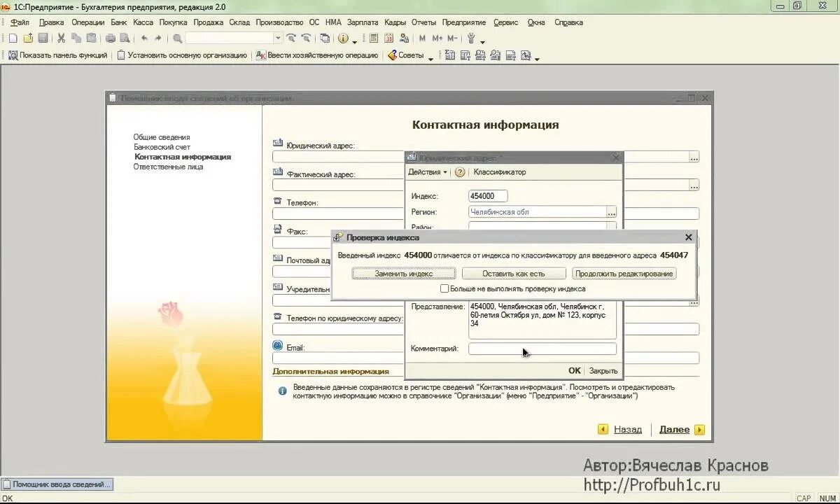Go back with the Назад link

click(x=628, y=430)
